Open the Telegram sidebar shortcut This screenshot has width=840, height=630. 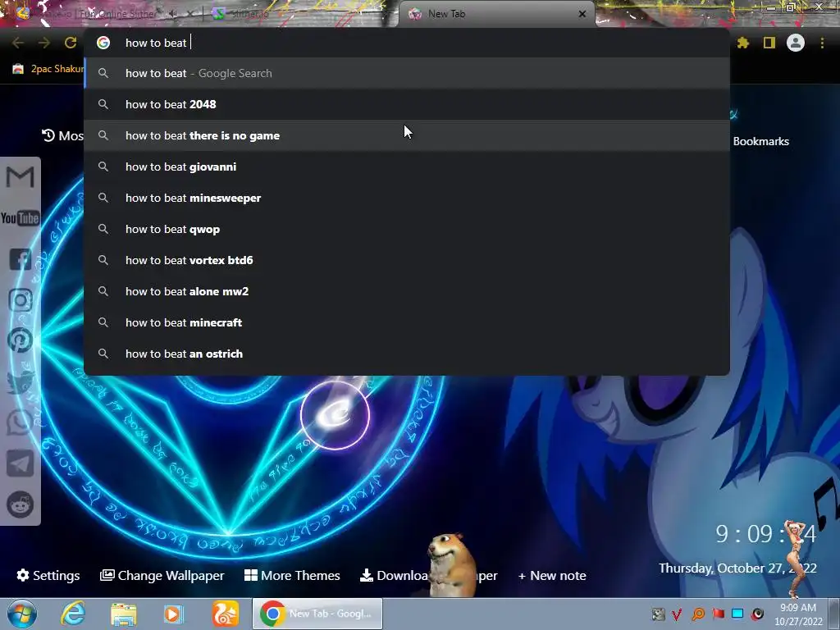click(21, 463)
